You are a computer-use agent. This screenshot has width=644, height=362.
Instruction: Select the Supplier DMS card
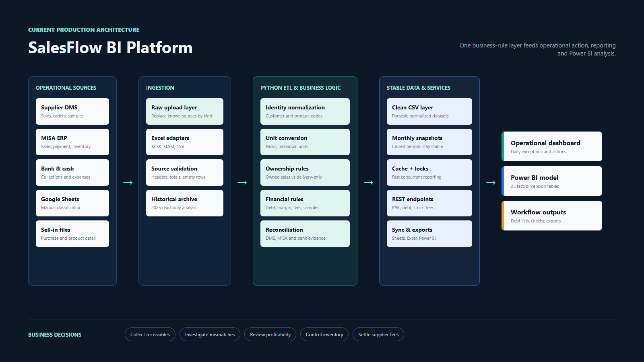pyautogui.click(x=72, y=111)
